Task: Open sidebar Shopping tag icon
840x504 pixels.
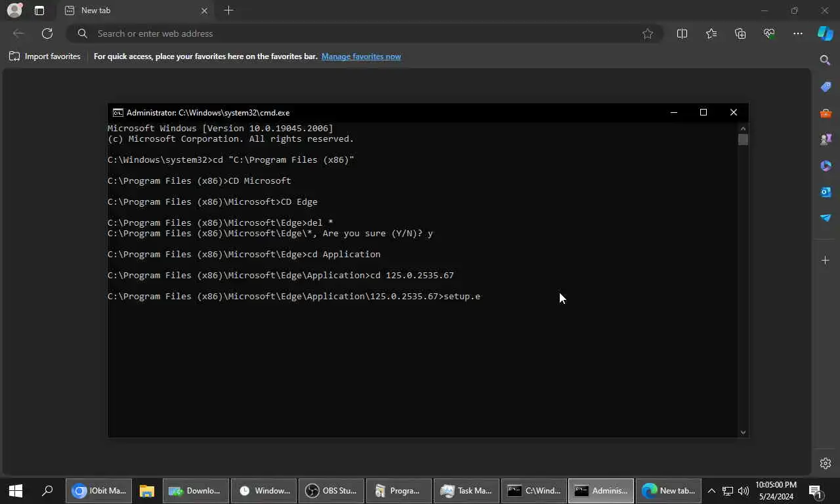Action: tap(826, 87)
